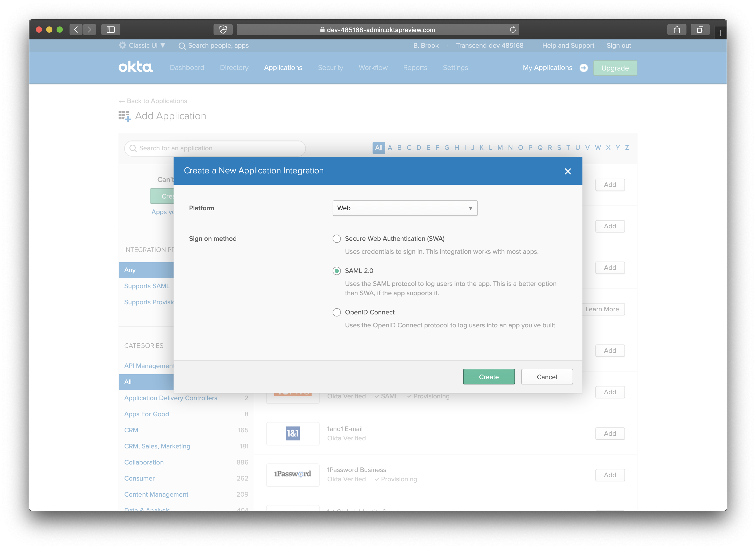Select the Any integration filter

point(146,270)
